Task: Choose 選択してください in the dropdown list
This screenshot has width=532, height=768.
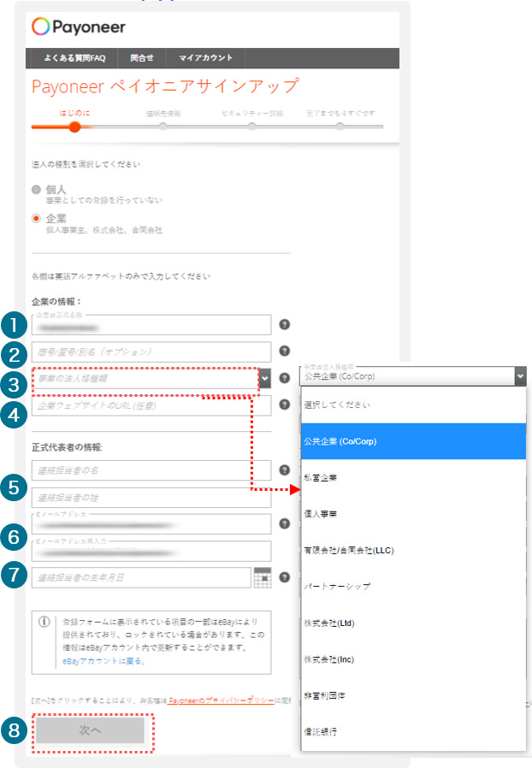Action: coord(413,405)
